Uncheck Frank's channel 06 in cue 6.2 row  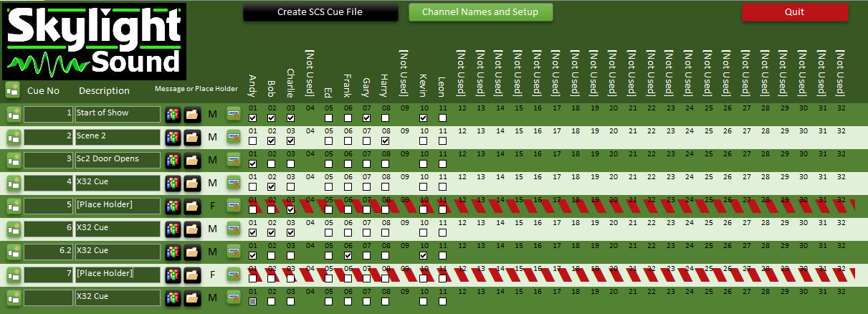348,256
